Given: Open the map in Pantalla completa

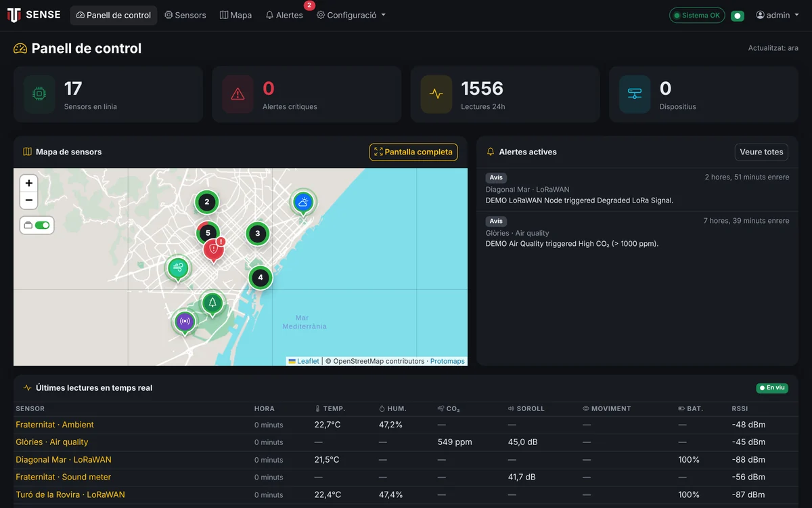Looking at the screenshot, I should 413,152.
